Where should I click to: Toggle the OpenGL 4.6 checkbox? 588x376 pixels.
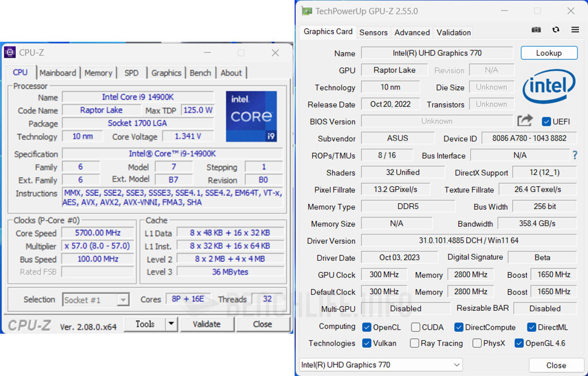[x=519, y=343]
